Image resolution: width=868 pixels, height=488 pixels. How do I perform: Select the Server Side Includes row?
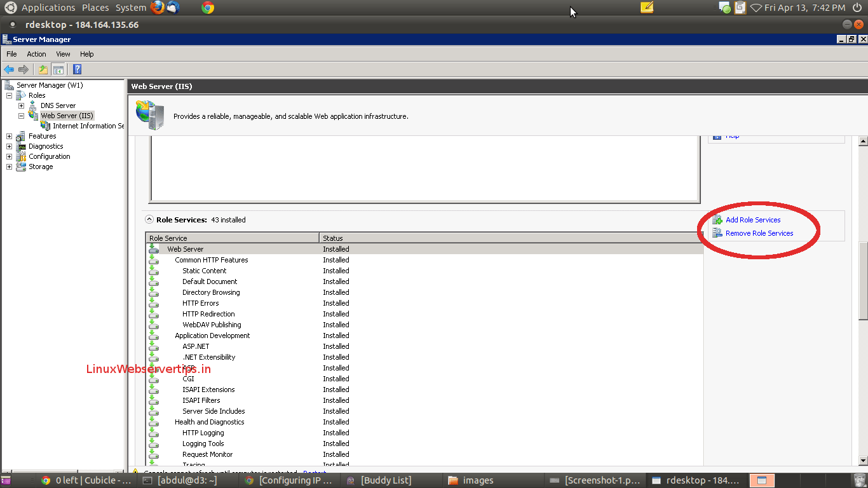(424, 411)
